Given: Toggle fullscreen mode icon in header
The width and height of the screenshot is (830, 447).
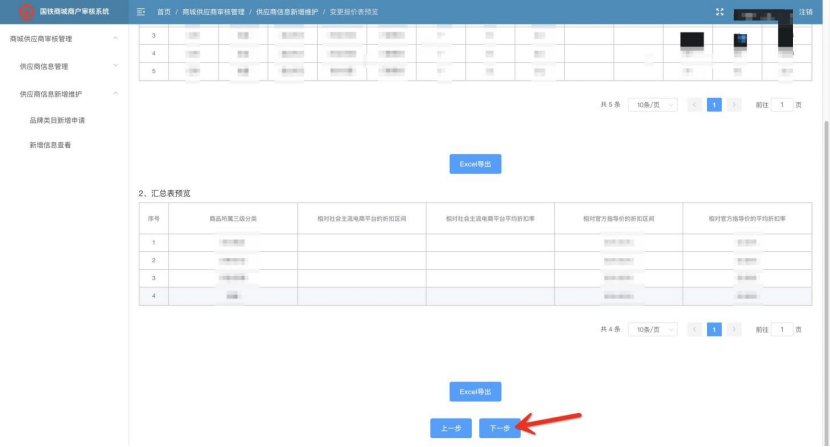Looking at the screenshot, I should click(720, 11).
